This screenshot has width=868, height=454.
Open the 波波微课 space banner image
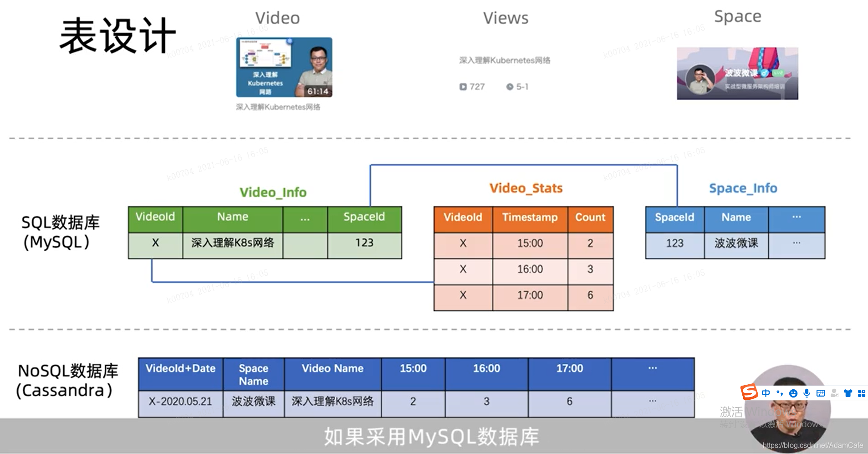(x=737, y=73)
